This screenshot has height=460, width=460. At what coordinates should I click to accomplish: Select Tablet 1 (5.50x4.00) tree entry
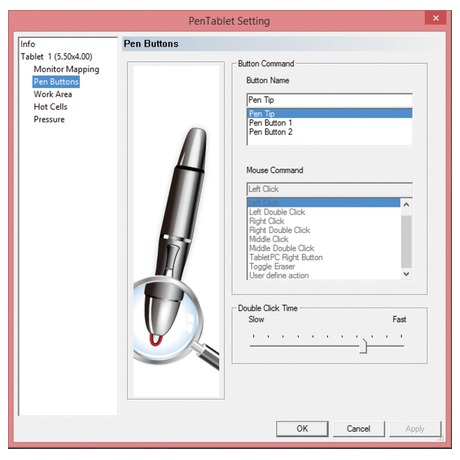56,57
